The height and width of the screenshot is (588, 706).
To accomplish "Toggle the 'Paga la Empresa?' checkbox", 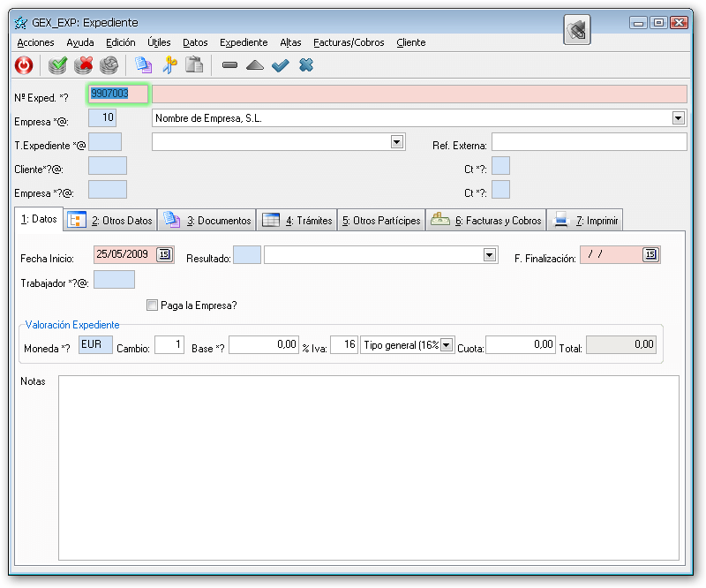I will pos(152,305).
